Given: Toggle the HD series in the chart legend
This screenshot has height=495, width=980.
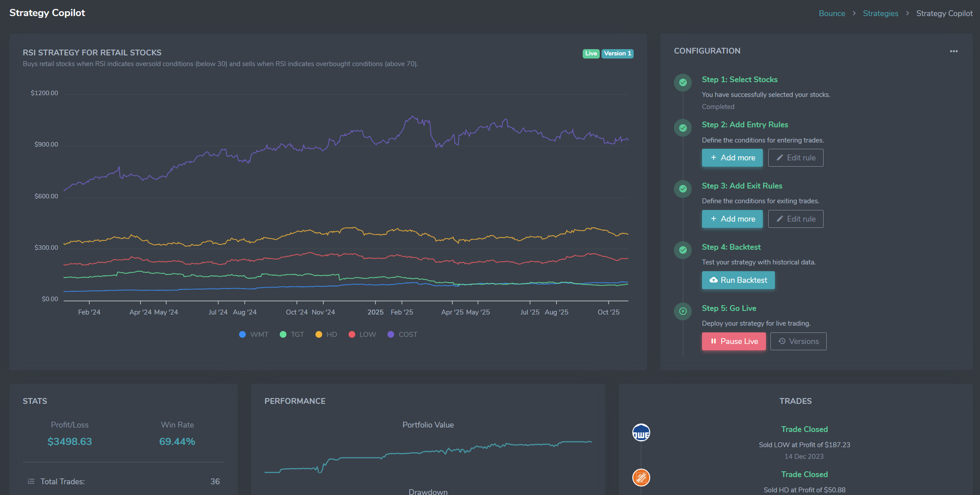Looking at the screenshot, I should pos(326,334).
